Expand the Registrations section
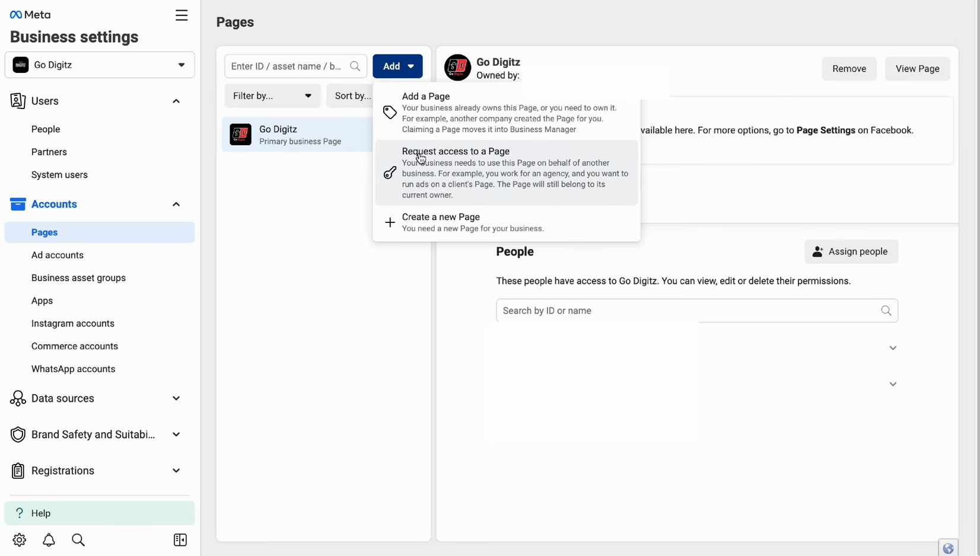Image resolution: width=980 pixels, height=556 pixels. pyautogui.click(x=176, y=471)
